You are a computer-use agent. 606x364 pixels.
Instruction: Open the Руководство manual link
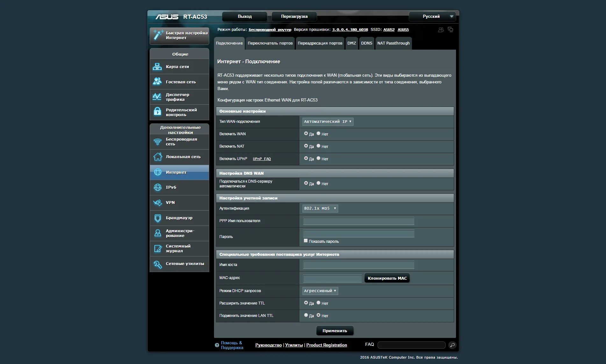click(268, 345)
